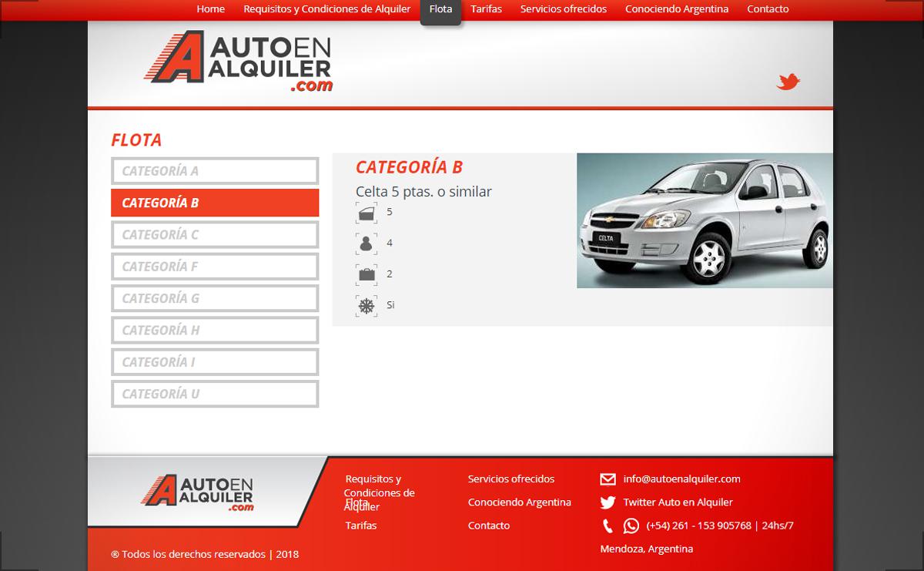
Task: Click the silver Chevrolet Celta car photo
Action: pyautogui.click(x=705, y=220)
